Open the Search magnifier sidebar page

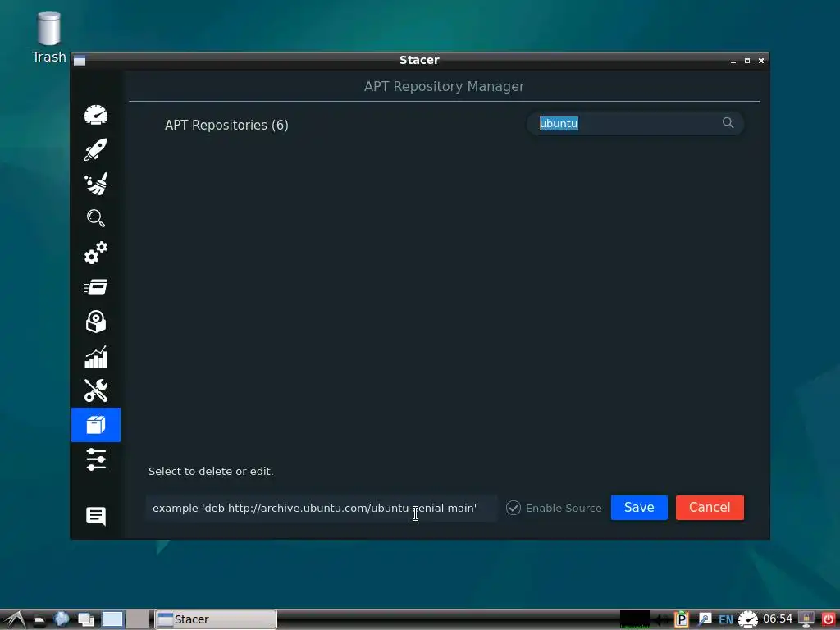coord(96,218)
